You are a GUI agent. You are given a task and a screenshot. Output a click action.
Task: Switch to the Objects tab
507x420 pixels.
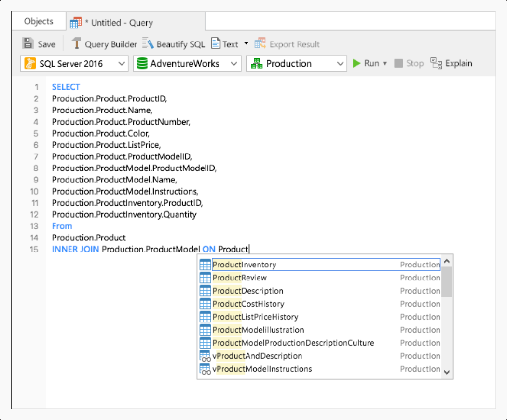pos(39,22)
